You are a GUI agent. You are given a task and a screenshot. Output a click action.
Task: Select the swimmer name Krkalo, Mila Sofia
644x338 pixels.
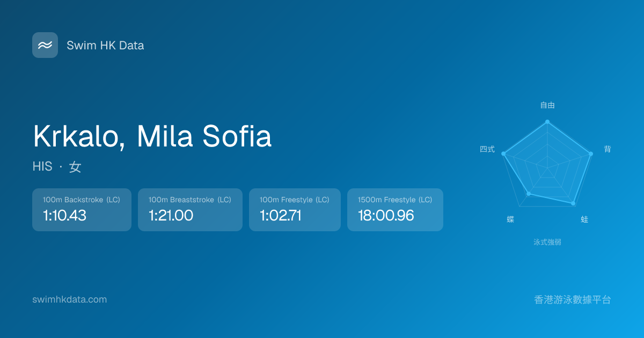pyautogui.click(x=152, y=136)
